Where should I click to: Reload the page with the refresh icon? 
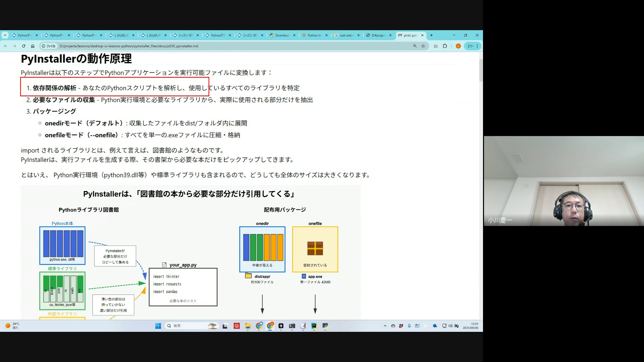click(23, 46)
